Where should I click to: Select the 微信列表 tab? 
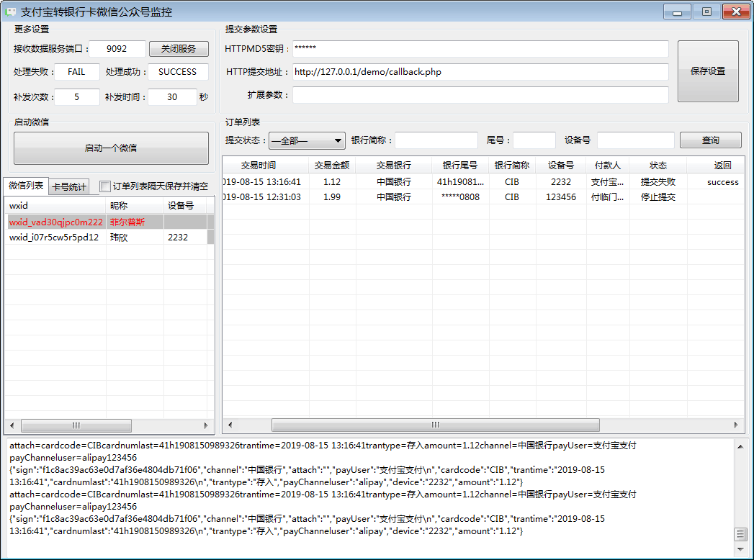point(26,186)
